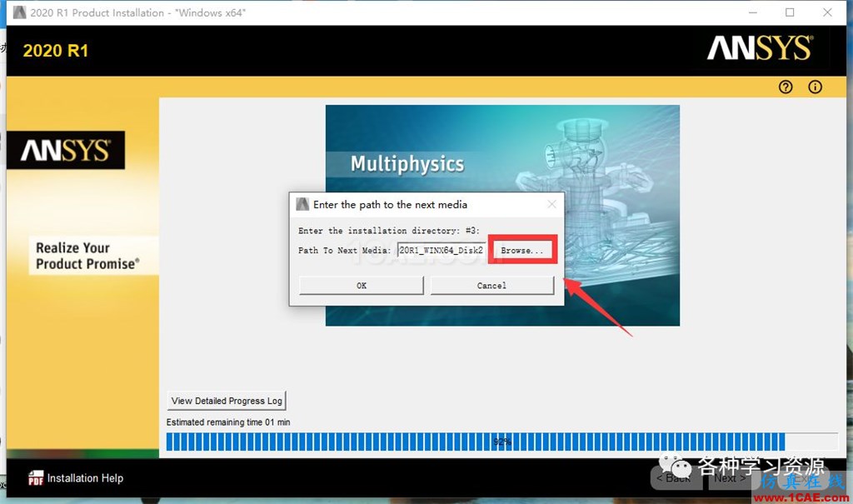The image size is (853, 504).
Task: Open View Detailed Progress Log
Action: coord(227,401)
